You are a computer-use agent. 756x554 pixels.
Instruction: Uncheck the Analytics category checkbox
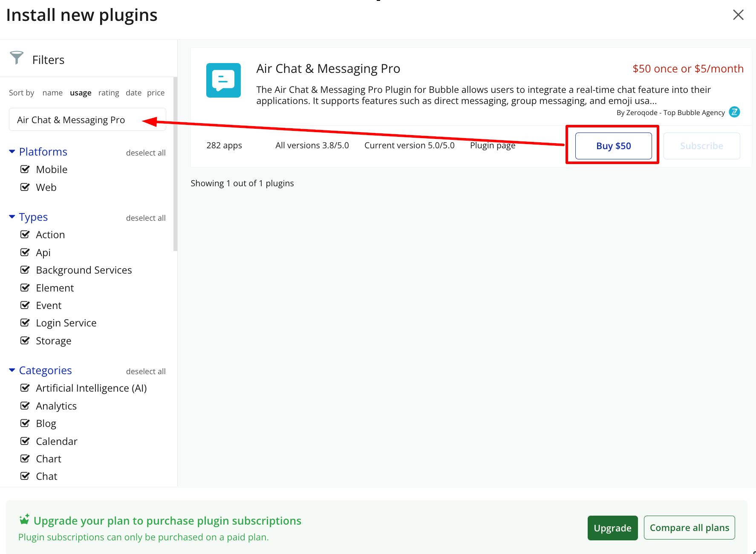coord(25,406)
